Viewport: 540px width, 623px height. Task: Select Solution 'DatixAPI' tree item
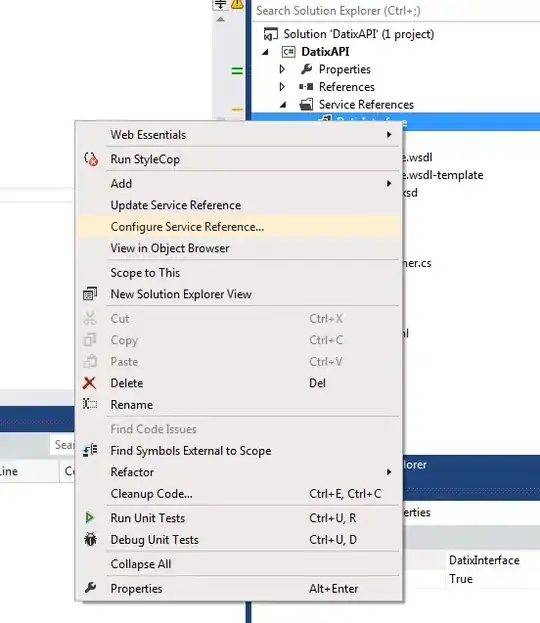(358, 34)
